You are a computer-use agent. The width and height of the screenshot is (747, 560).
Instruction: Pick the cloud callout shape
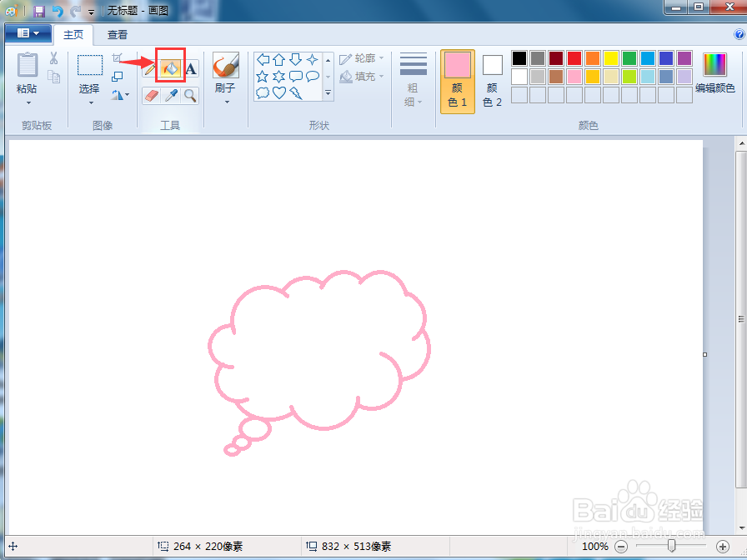(x=263, y=92)
